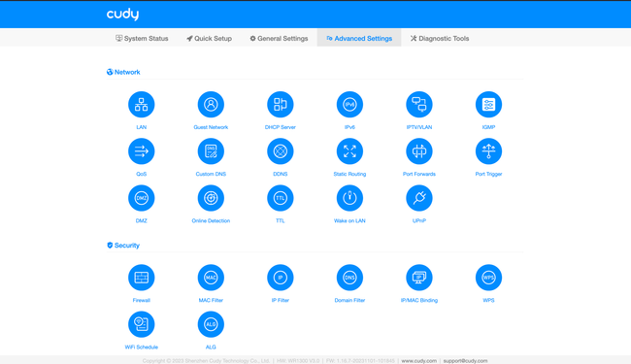Switch to the System Status tab
This screenshot has width=631, height=364.
pyautogui.click(x=142, y=38)
